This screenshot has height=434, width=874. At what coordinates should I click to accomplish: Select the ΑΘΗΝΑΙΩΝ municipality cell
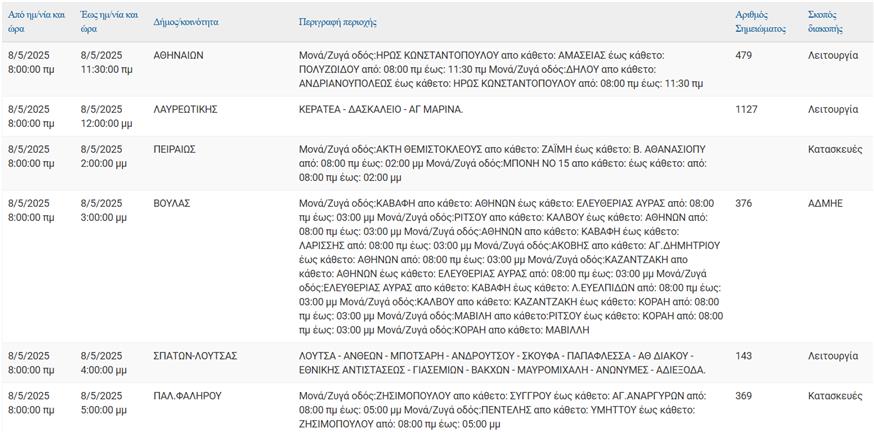(181, 55)
